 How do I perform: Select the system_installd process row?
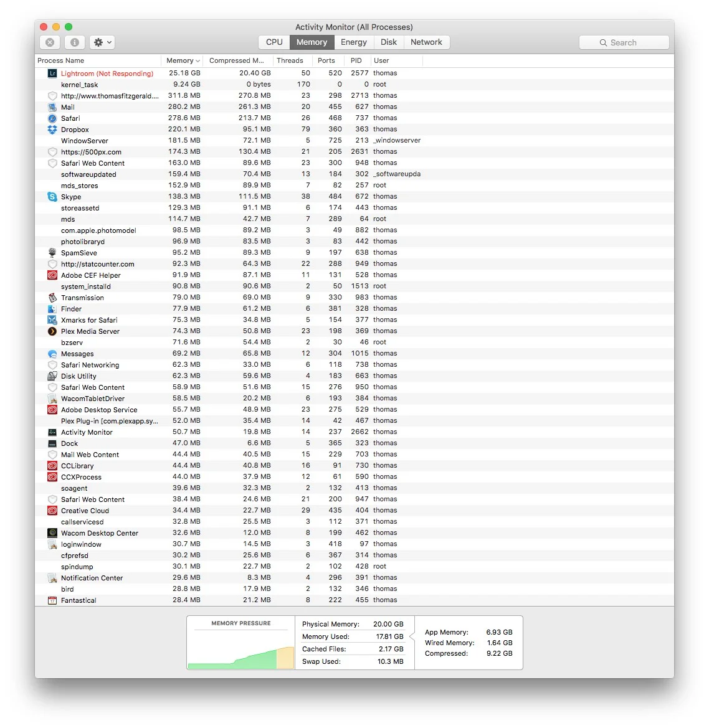point(354,286)
